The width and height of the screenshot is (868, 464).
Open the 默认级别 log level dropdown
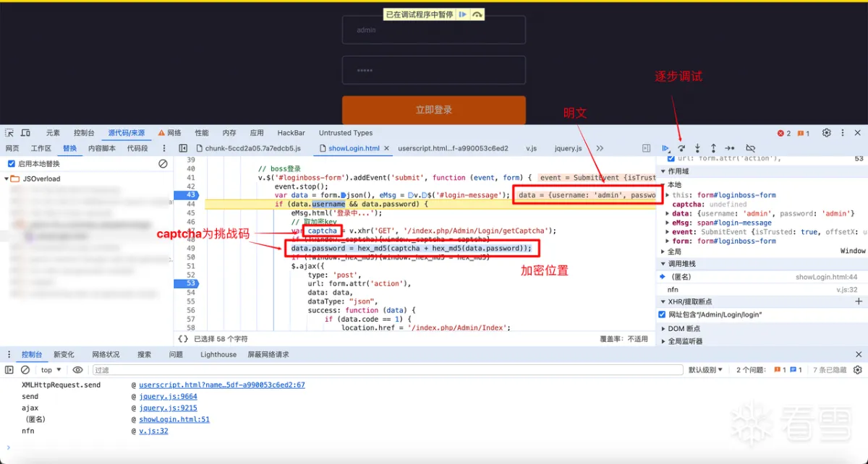pos(706,370)
